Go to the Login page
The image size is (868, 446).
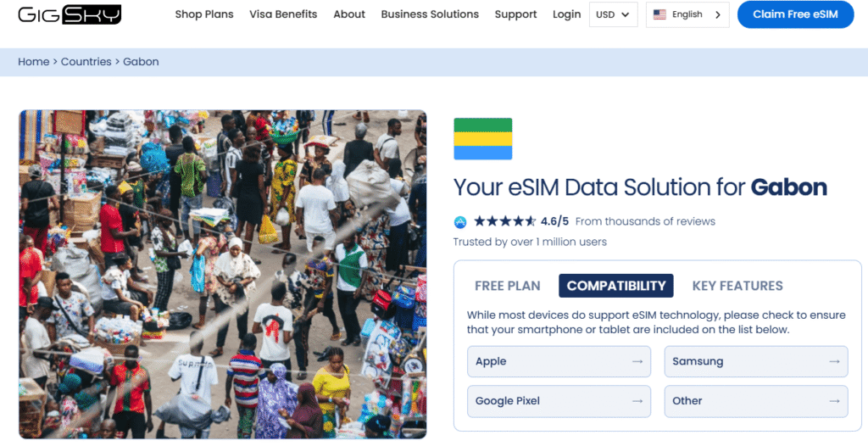[566, 14]
